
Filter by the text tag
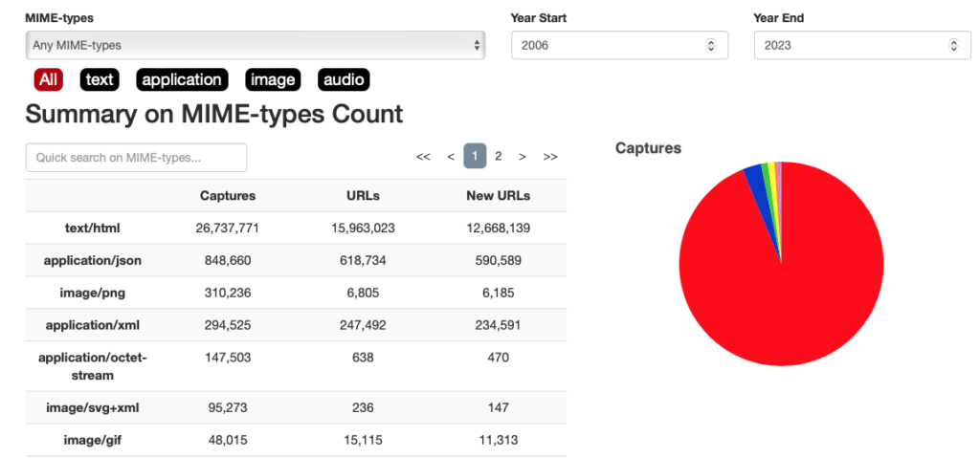point(100,80)
